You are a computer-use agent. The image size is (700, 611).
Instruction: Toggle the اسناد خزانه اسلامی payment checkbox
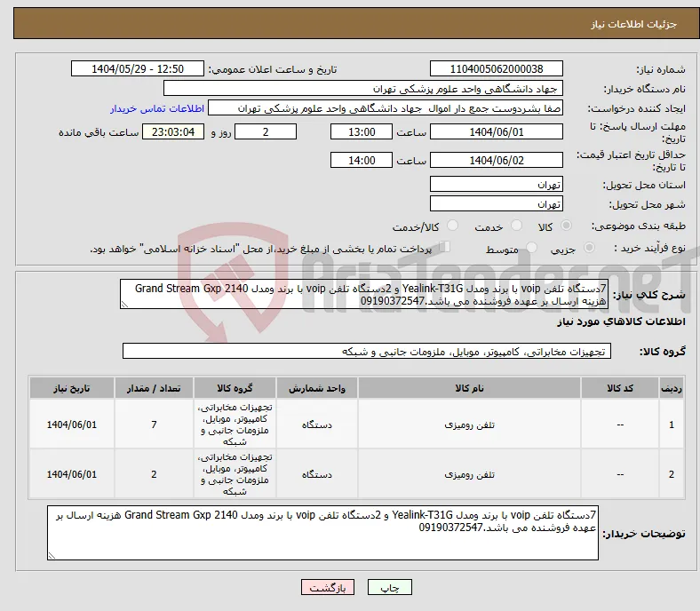coord(445,246)
